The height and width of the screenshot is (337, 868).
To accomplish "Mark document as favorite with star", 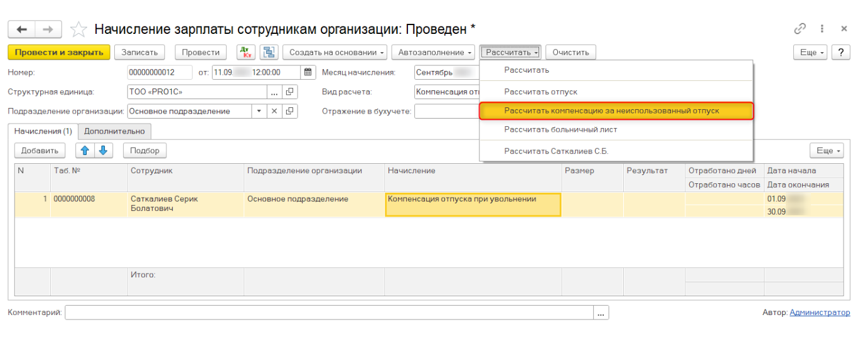I will click(78, 29).
